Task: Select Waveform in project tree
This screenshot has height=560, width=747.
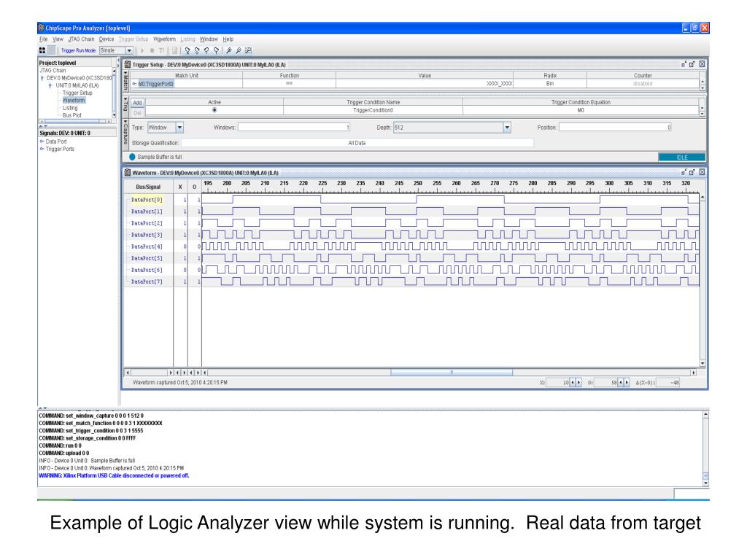Action: [74, 101]
